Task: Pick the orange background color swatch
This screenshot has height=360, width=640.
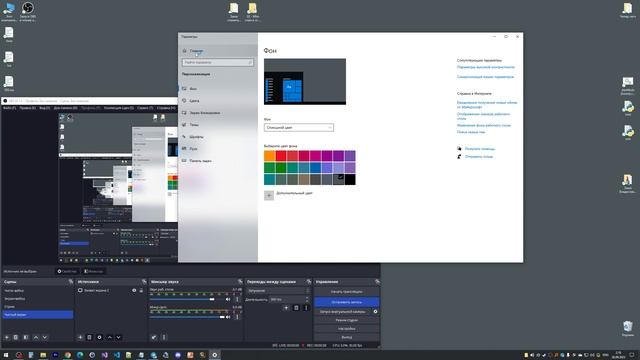Action: coord(269,156)
